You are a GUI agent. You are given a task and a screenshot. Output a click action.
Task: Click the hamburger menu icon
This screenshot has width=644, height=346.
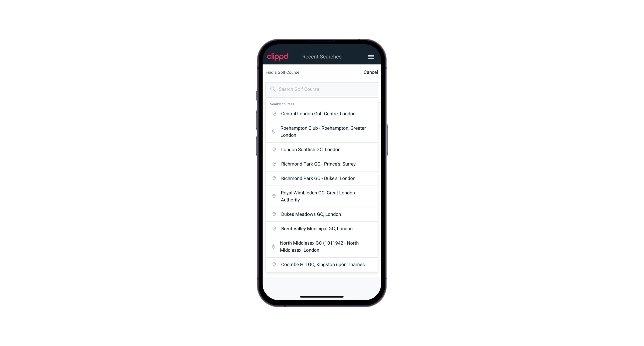(371, 57)
